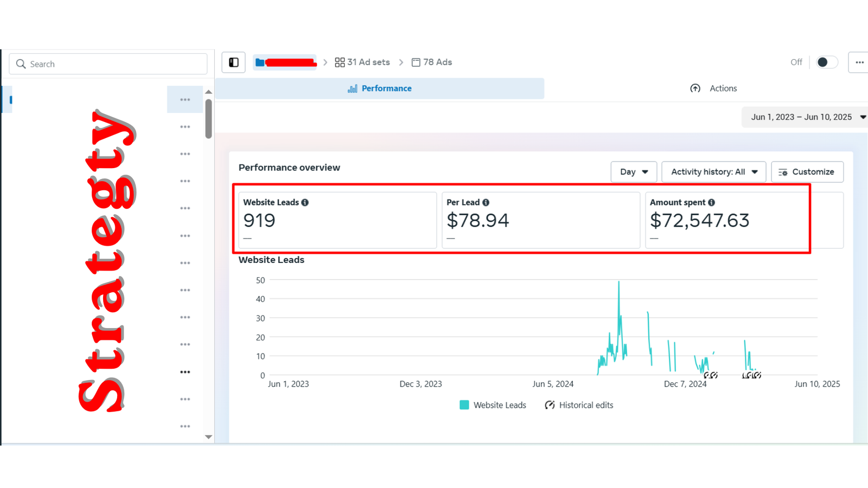
Task: Open the Activity history: All dropdown
Action: (x=713, y=172)
